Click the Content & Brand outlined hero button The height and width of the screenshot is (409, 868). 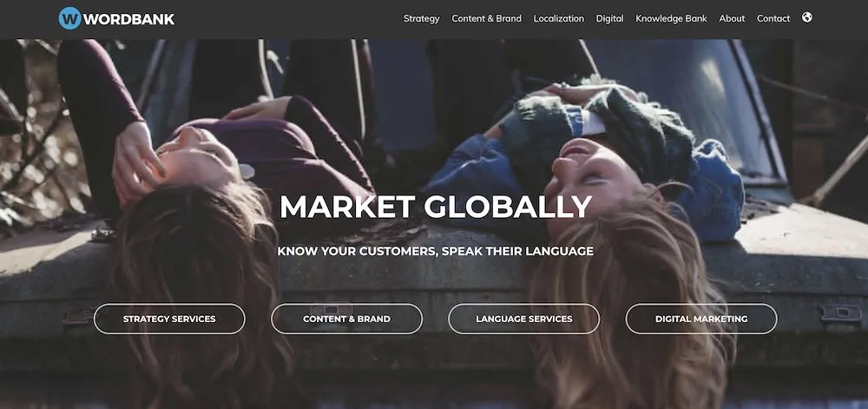[x=346, y=319]
